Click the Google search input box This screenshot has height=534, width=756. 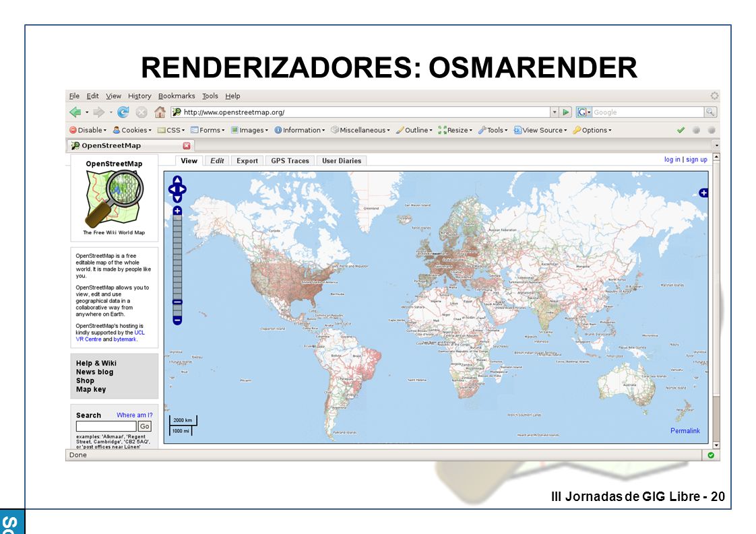click(648, 112)
